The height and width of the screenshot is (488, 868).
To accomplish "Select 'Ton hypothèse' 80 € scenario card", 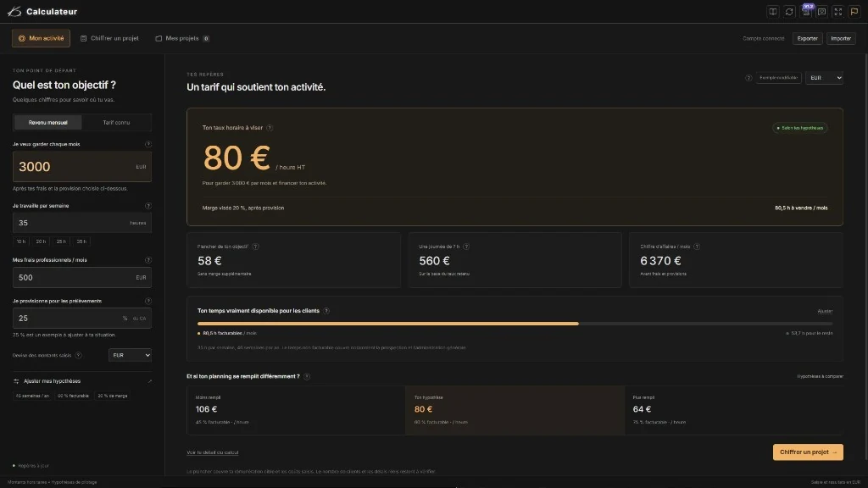I will [515, 410].
